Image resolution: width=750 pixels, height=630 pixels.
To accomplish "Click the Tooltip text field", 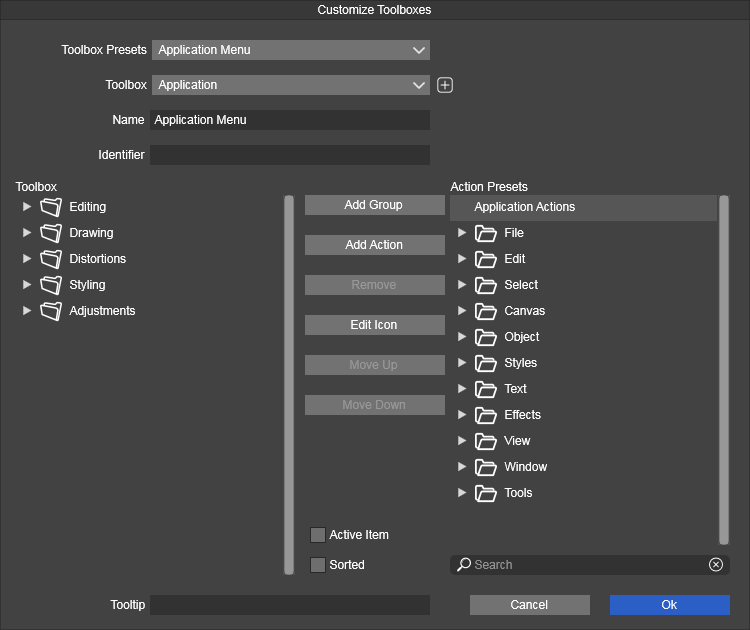I will tap(290, 605).
